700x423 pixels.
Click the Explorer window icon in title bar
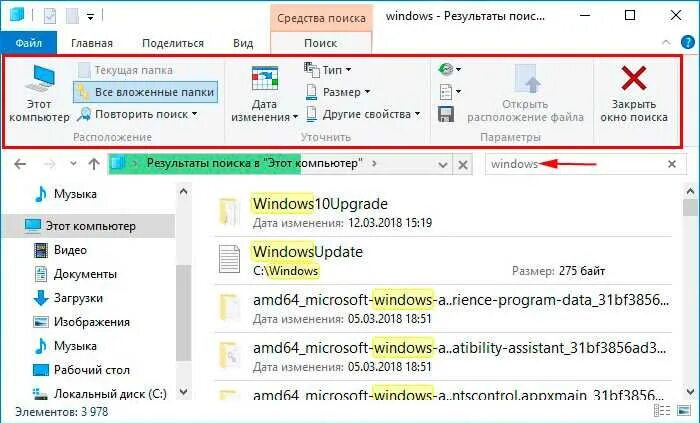[x=17, y=15]
